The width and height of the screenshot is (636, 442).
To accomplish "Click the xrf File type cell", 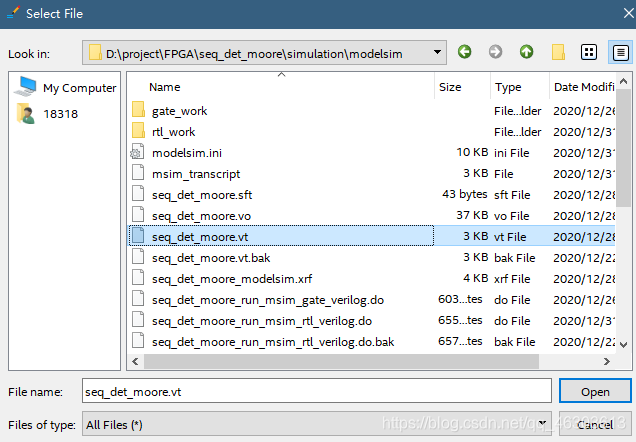I will (512, 279).
